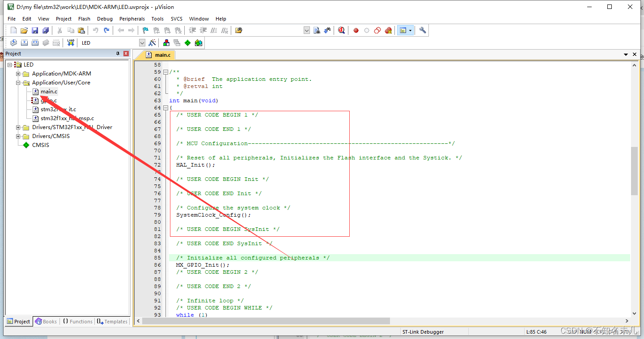Switch to the Books tab

tap(46, 322)
